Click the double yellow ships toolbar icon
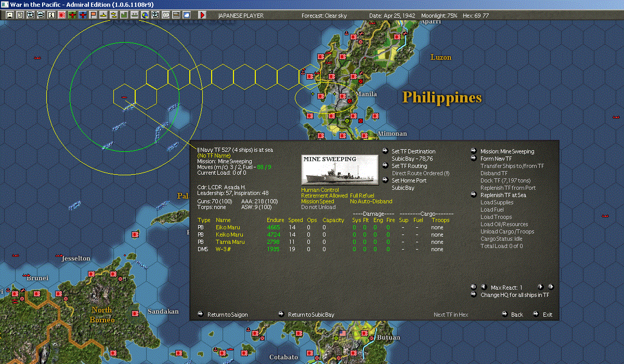The image size is (624, 364). point(113,15)
